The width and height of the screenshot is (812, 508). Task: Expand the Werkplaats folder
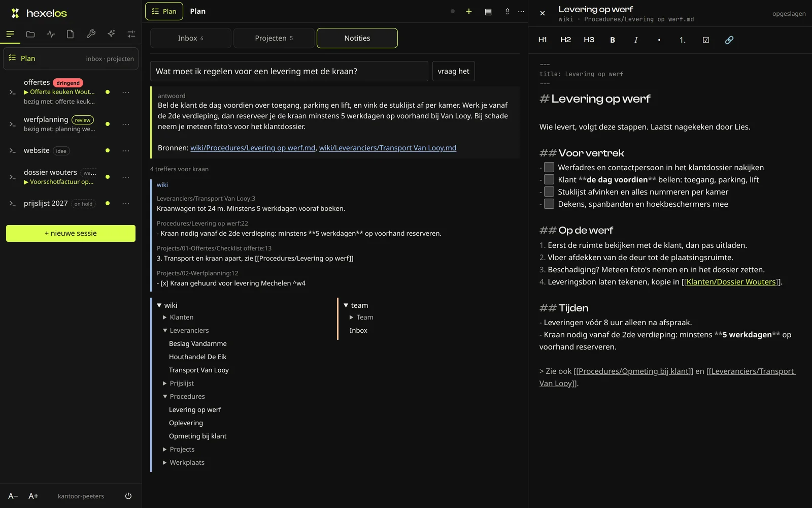165,462
